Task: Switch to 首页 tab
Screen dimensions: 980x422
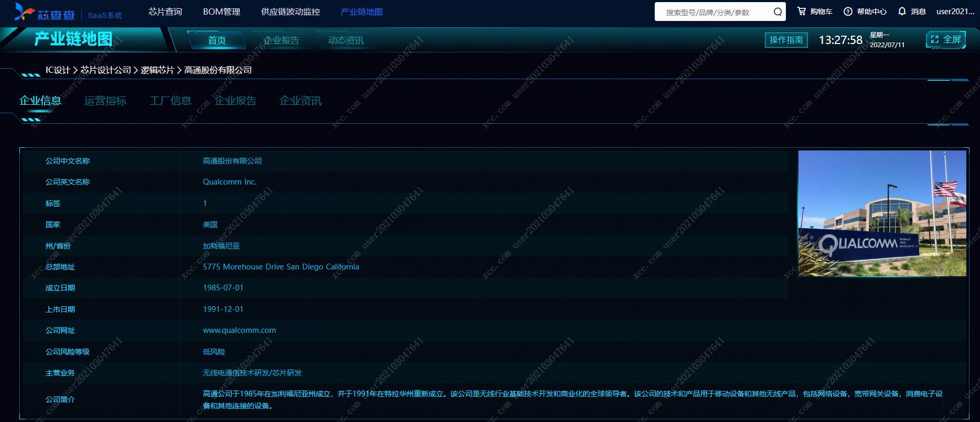Action: [217, 40]
